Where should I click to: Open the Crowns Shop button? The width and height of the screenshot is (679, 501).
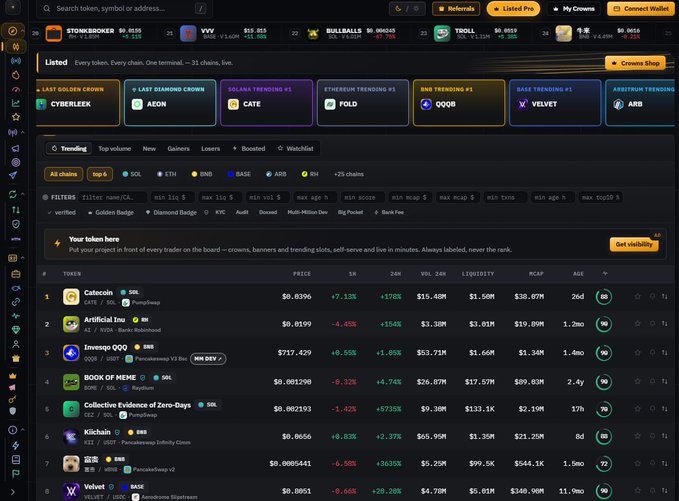636,63
